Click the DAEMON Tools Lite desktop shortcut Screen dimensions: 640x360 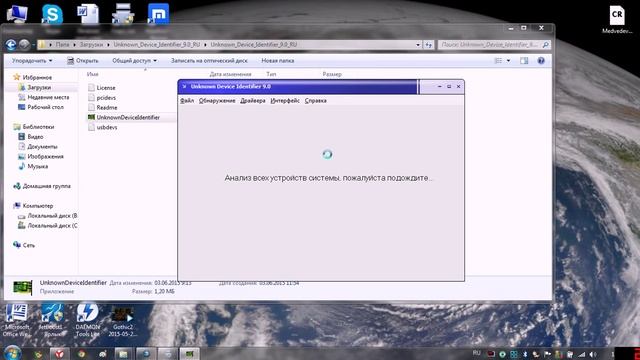[x=87, y=320]
